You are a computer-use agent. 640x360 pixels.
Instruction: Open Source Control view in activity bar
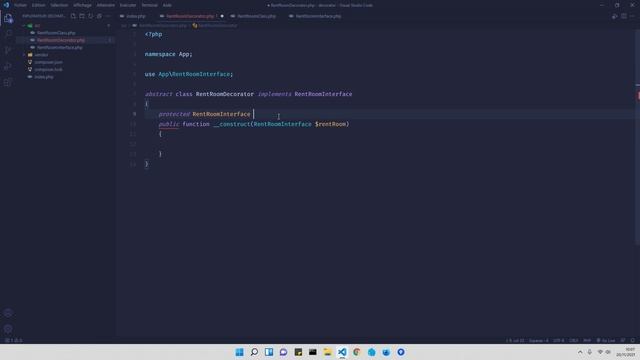[8, 51]
